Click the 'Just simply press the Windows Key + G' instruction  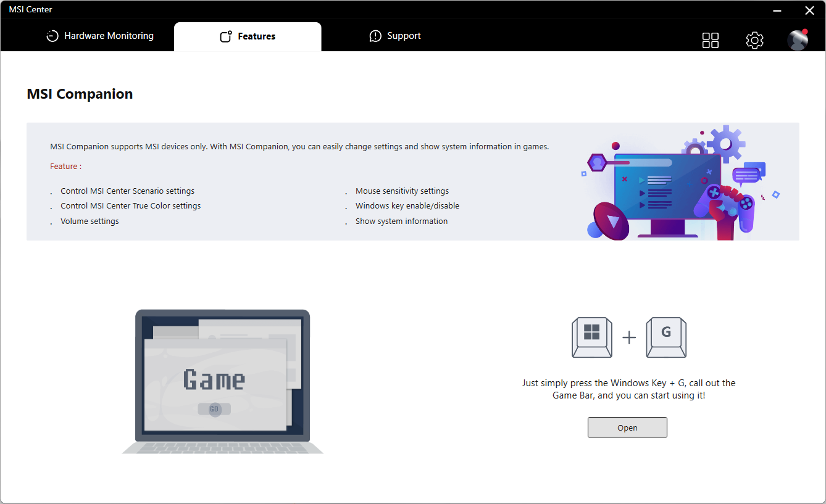[628, 389]
